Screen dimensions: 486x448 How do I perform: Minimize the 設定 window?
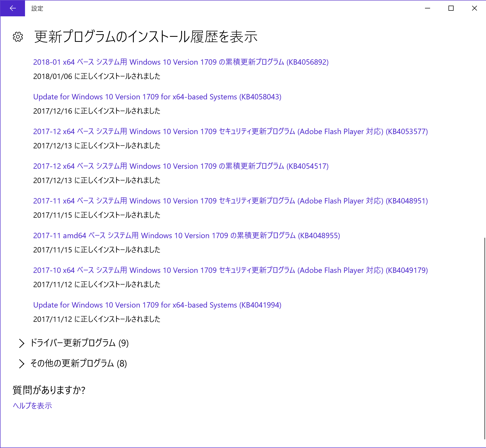tap(428, 8)
